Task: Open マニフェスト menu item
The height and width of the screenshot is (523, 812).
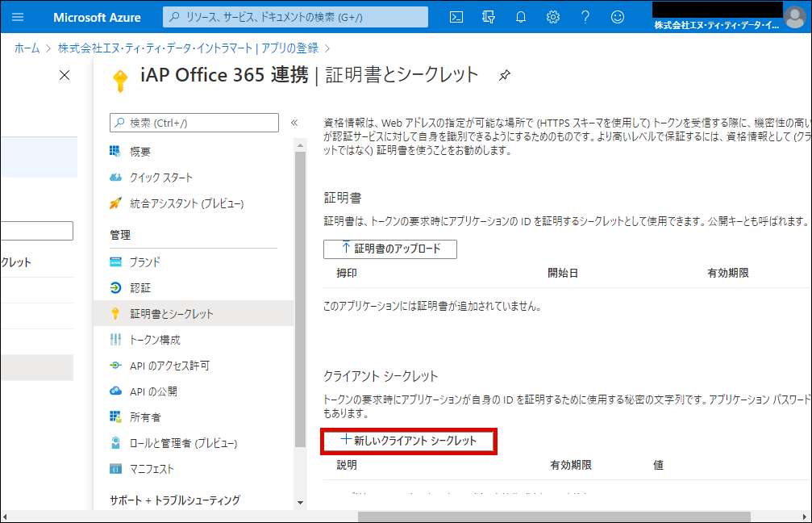Action: [x=152, y=469]
